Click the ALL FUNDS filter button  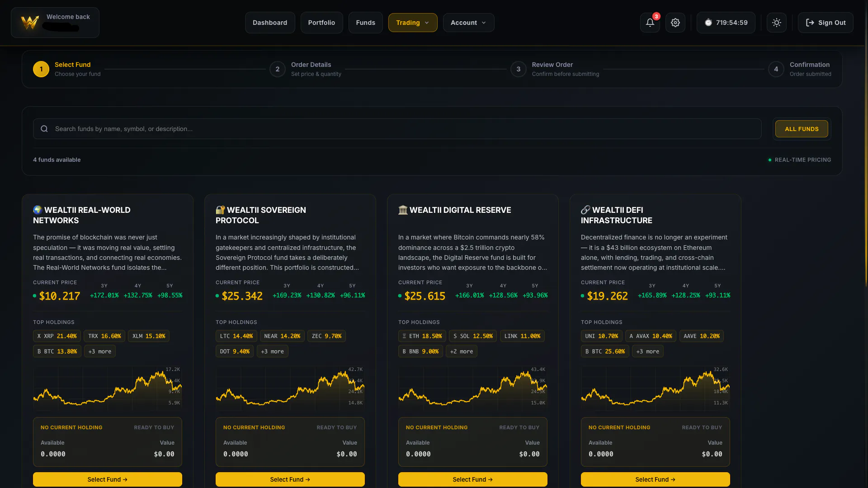pyautogui.click(x=802, y=129)
